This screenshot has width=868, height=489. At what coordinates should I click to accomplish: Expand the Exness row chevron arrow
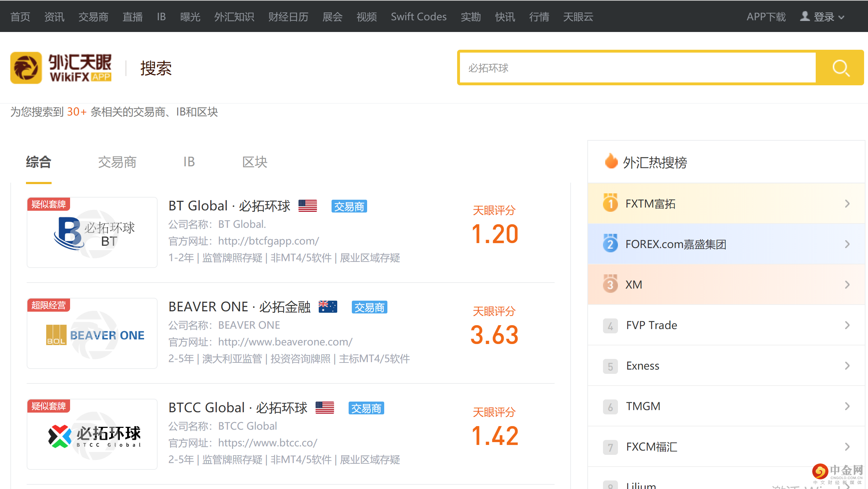click(847, 366)
